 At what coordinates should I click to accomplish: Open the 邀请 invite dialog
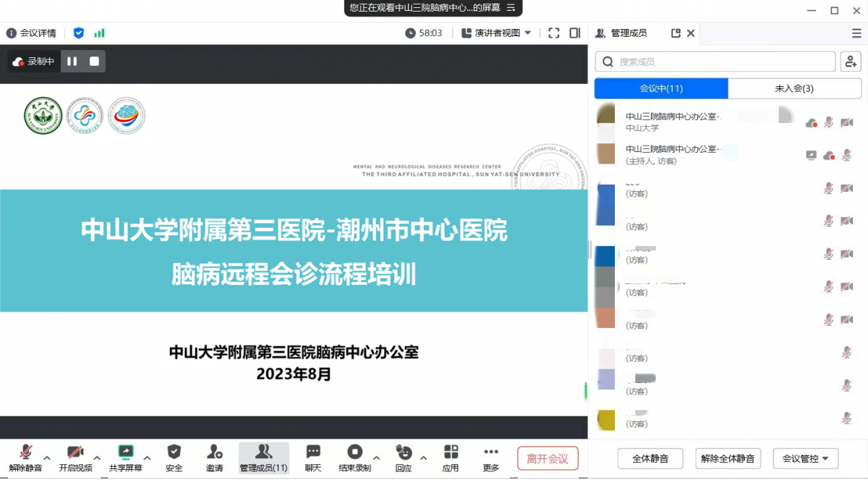(214, 459)
